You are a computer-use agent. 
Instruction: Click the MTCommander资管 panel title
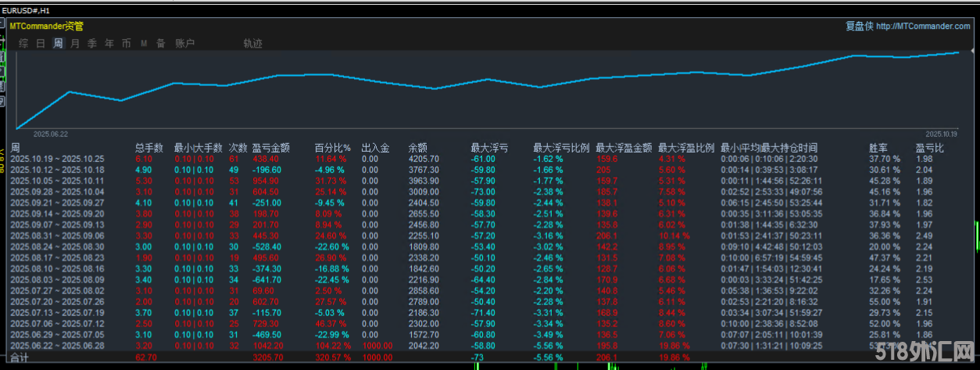(46, 26)
